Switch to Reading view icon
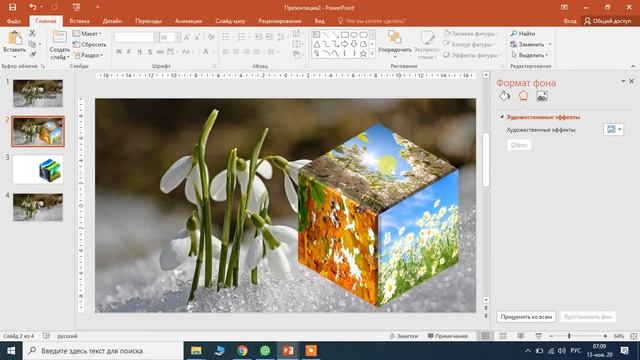The image size is (640, 360). click(x=520, y=336)
